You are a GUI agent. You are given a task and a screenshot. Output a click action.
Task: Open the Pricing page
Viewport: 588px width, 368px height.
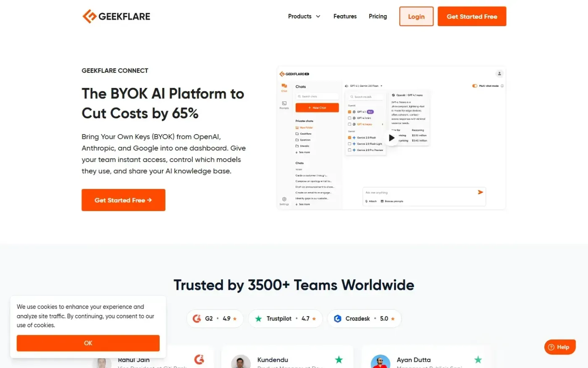pyautogui.click(x=378, y=16)
